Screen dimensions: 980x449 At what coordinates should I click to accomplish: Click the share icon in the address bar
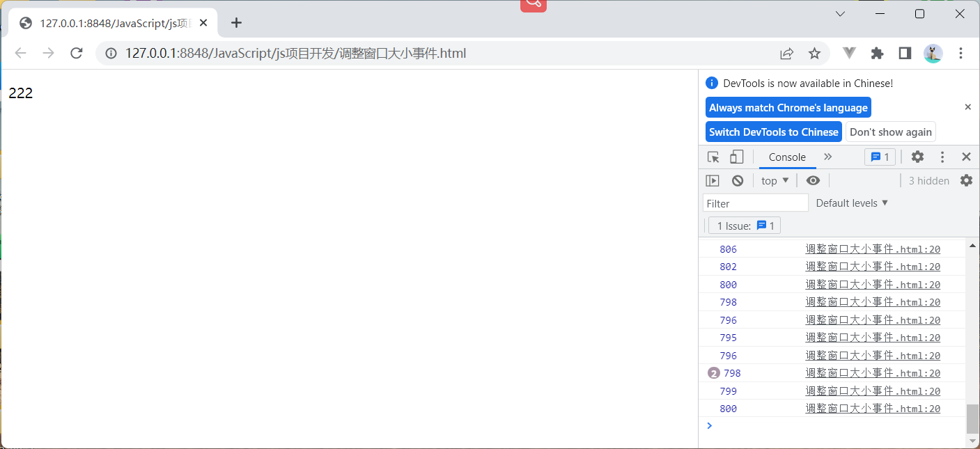pos(786,53)
